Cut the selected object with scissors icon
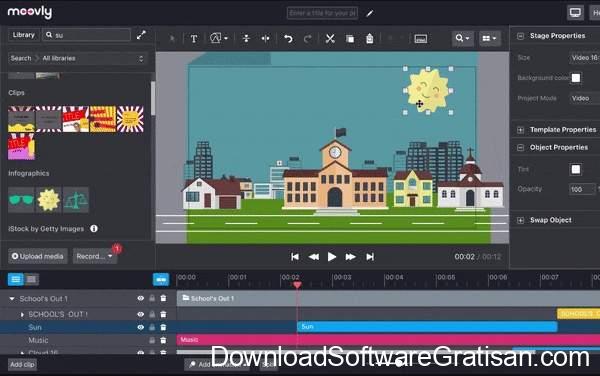The height and width of the screenshot is (376, 600). coord(330,39)
